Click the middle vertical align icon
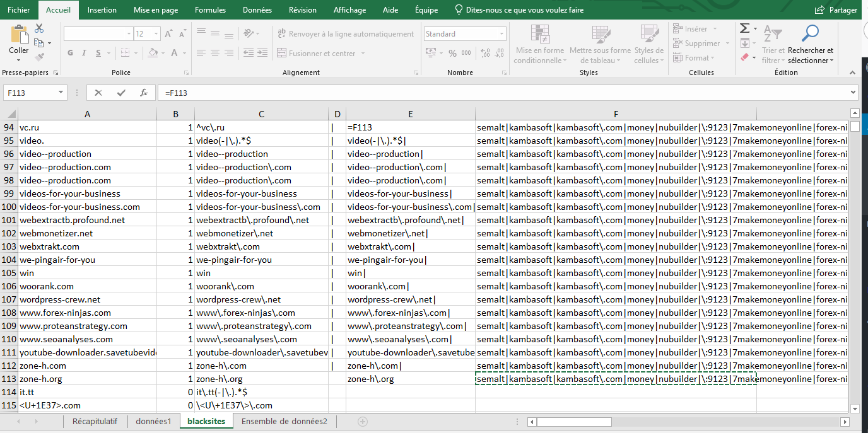Viewport: 868px width, 433px height. coord(216,34)
